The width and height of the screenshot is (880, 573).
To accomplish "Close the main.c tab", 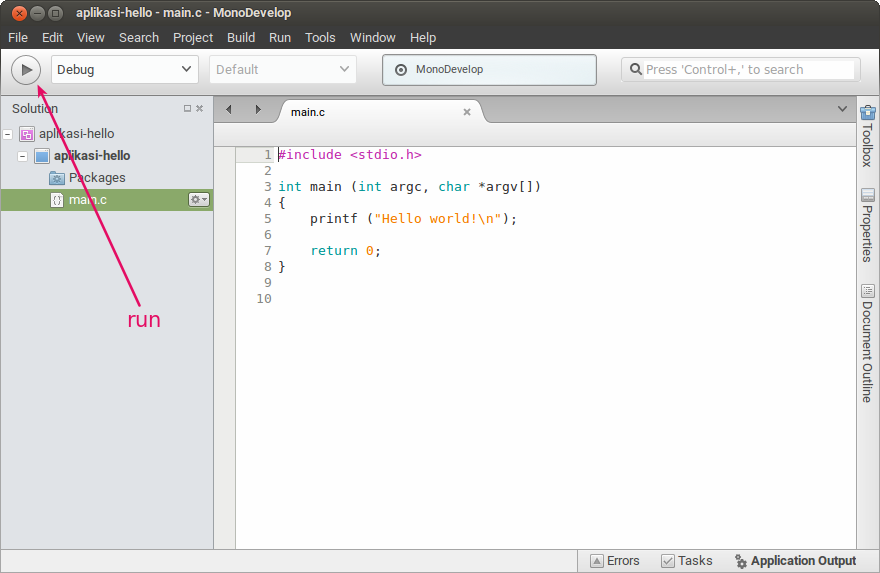I will tap(466, 112).
